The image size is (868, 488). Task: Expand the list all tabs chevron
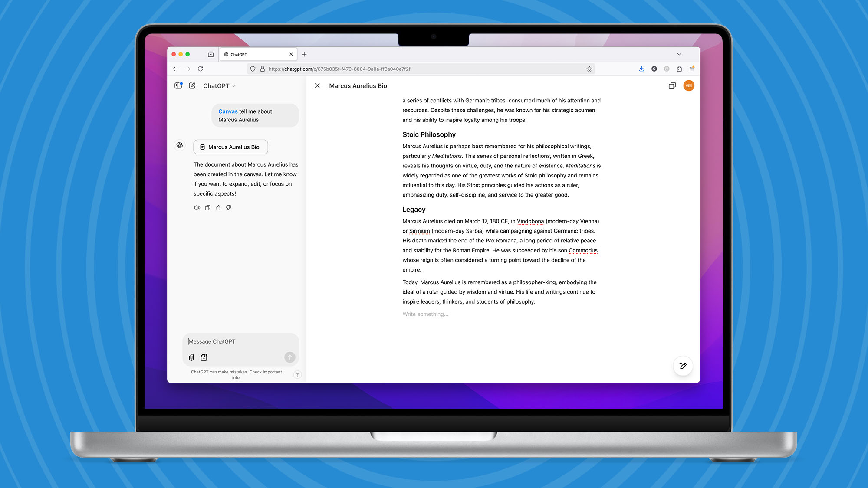tap(679, 55)
